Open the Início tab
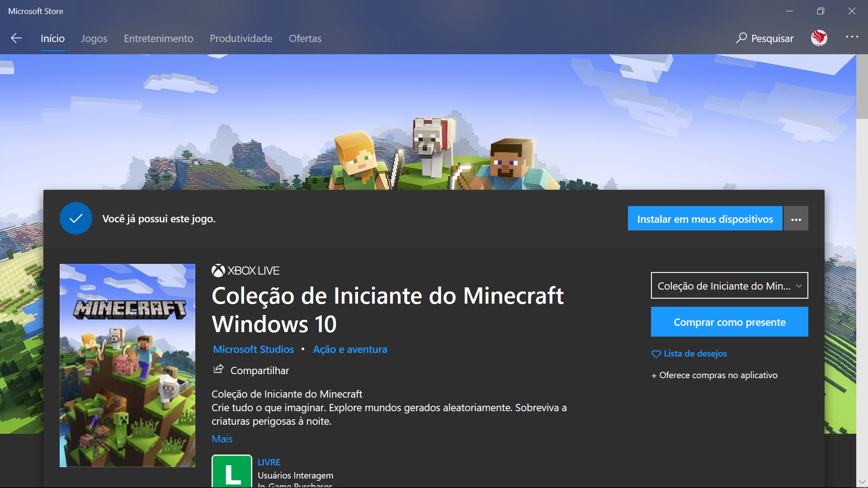 pos(52,38)
